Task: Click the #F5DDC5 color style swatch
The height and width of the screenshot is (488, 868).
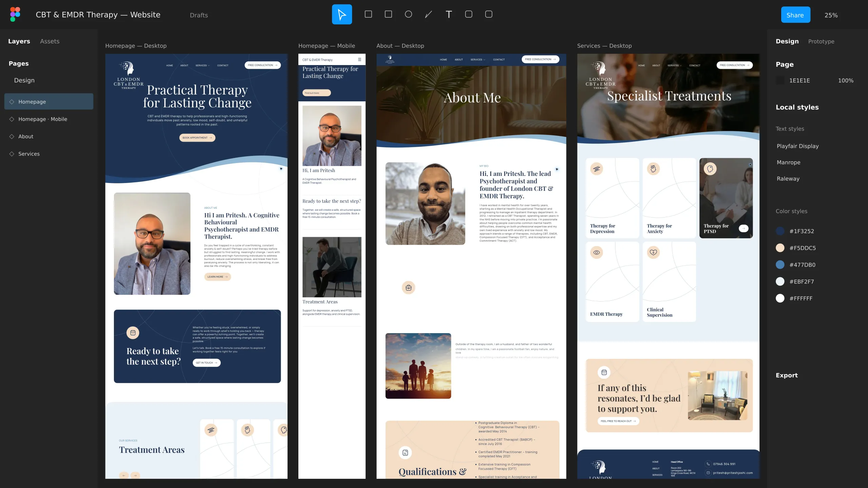Action: point(780,248)
